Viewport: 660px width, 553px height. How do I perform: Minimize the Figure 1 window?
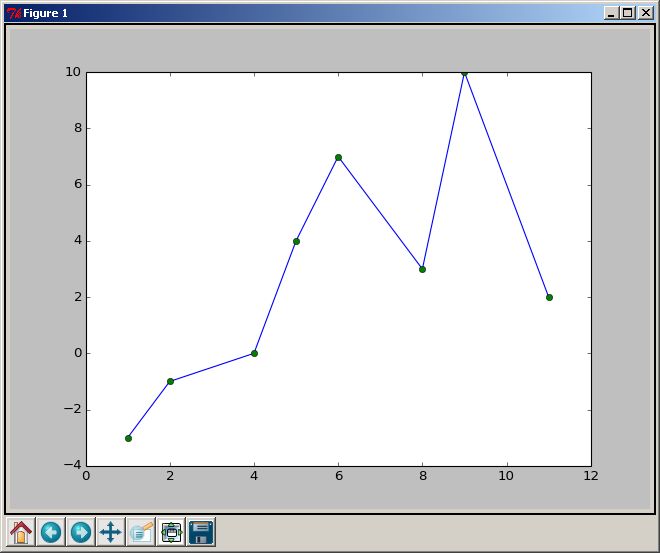pyautogui.click(x=611, y=13)
